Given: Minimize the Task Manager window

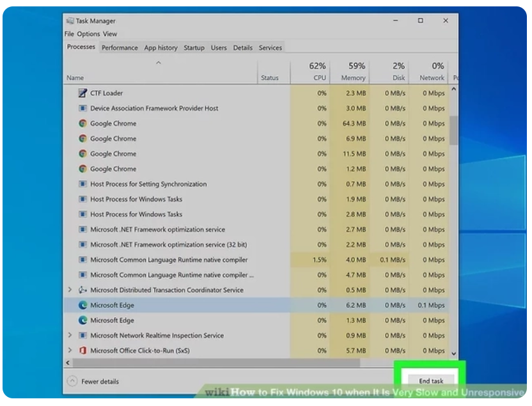Looking at the screenshot, I should coord(395,20).
